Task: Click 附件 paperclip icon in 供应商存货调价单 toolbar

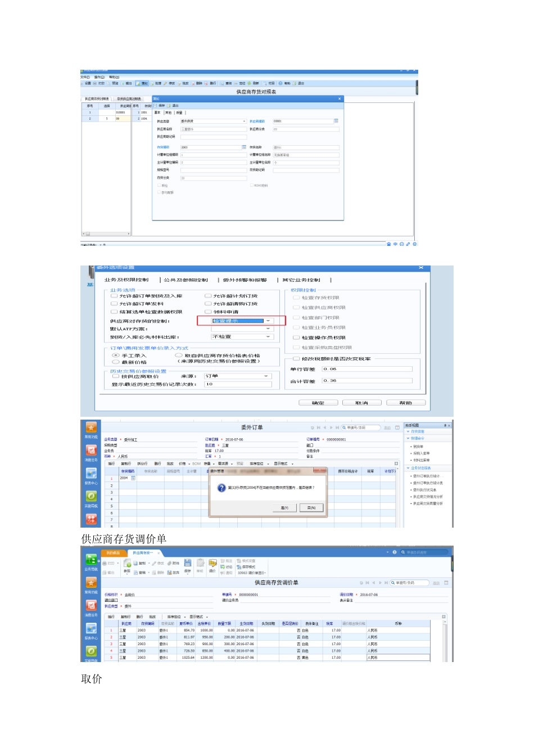Action: [x=169, y=563]
